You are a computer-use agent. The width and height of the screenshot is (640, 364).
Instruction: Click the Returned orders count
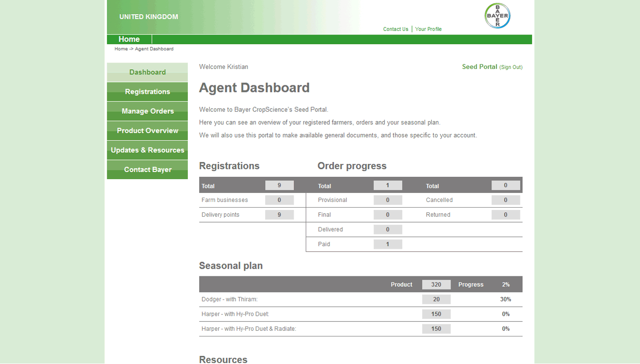pyautogui.click(x=506, y=215)
